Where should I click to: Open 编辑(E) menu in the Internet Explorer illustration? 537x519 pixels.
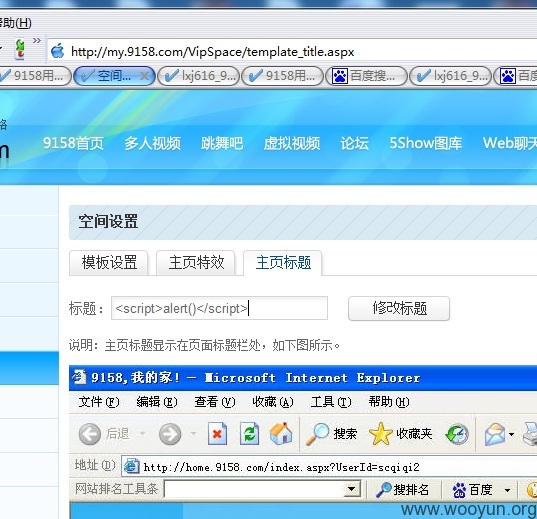coord(157,402)
